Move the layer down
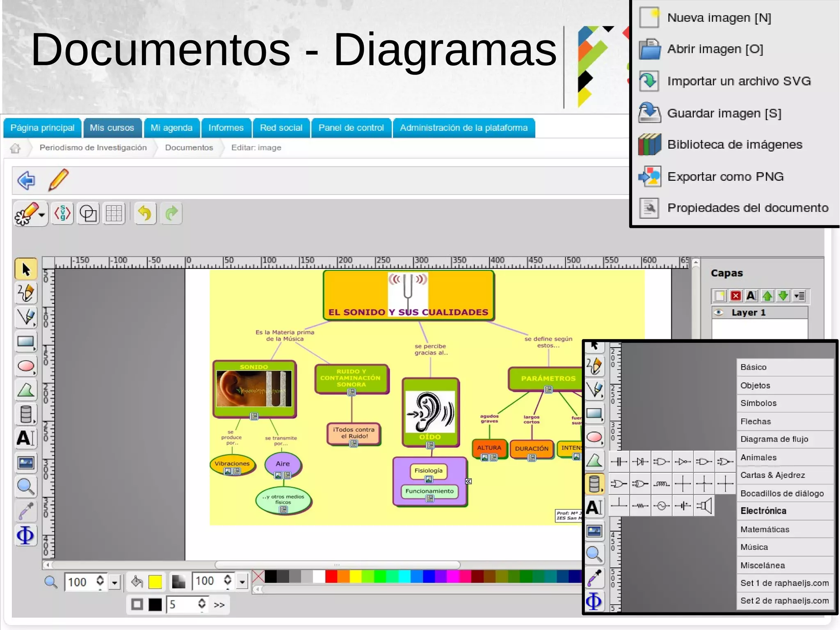The height and width of the screenshot is (630, 840). [783, 296]
